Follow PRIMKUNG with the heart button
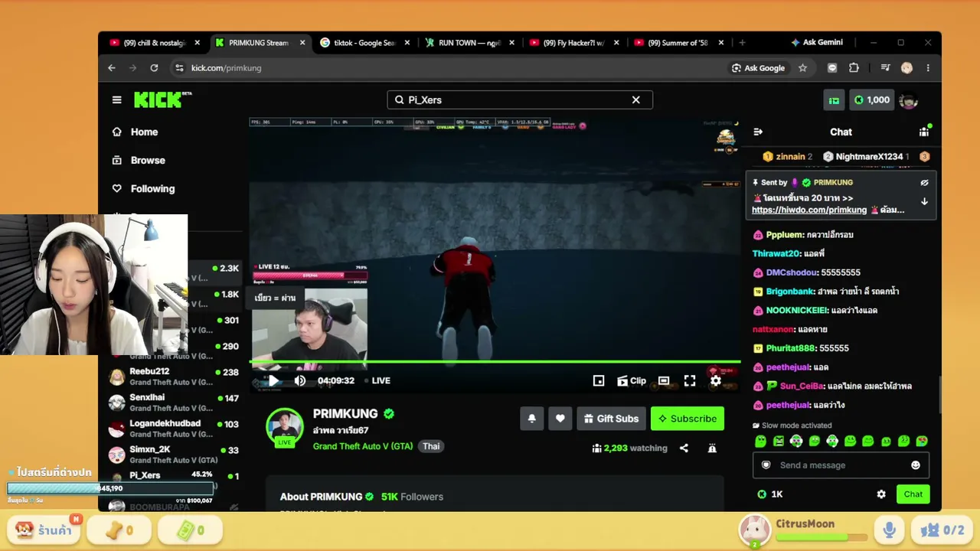Screen dimensions: 980x551 (560, 419)
